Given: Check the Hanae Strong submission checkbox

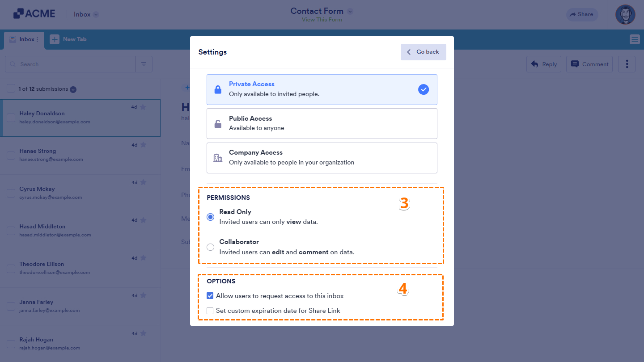Looking at the screenshot, I should (x=11, y=156).
